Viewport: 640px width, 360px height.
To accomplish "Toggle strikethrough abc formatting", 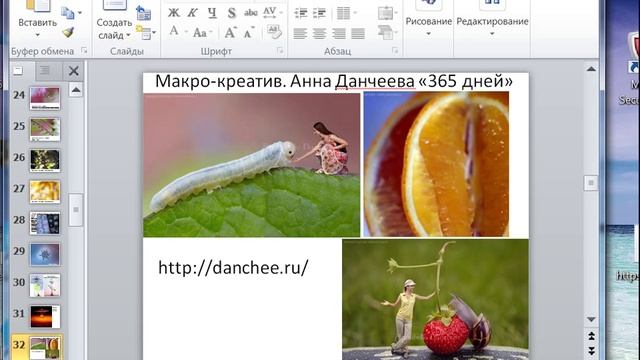I will [x=251, y=13].
